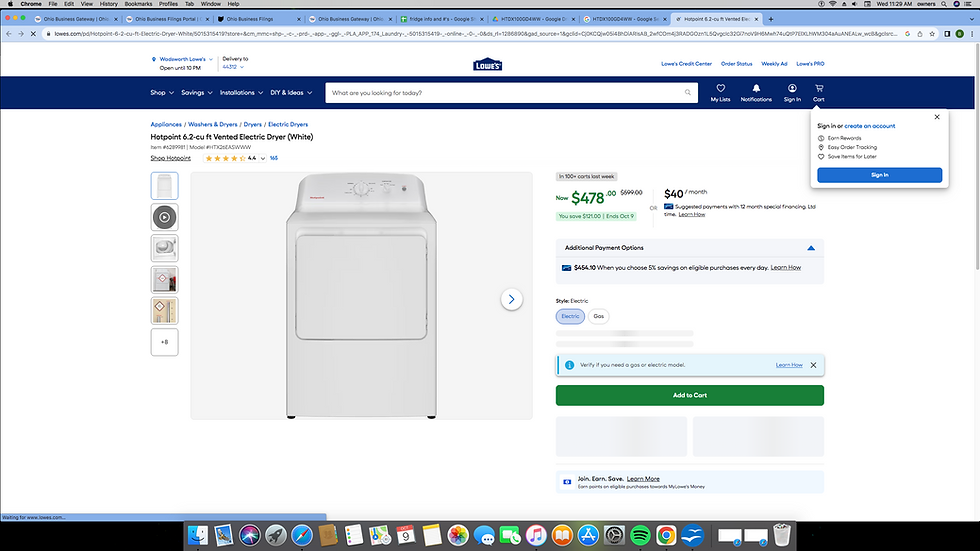
Task: Go back in Chrome
Action: tap(9, 34)
